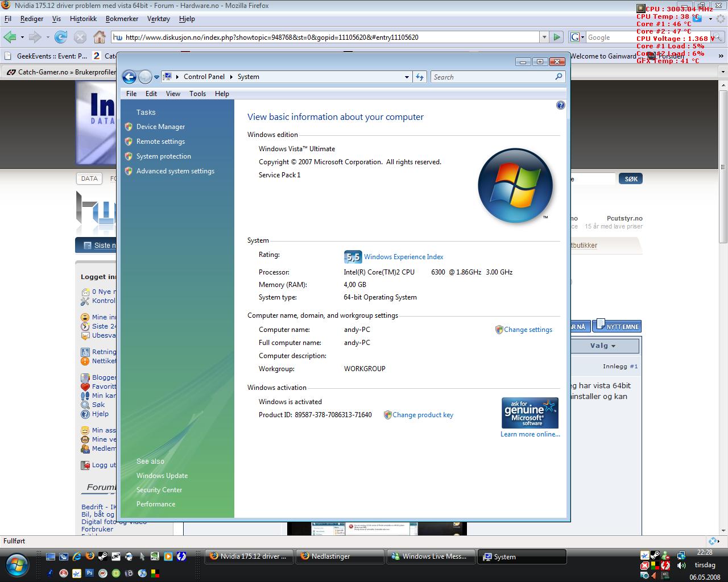Click Control Panel breadcrumb segment
Viewport: 728px width, 582px height.
point(204,77)
